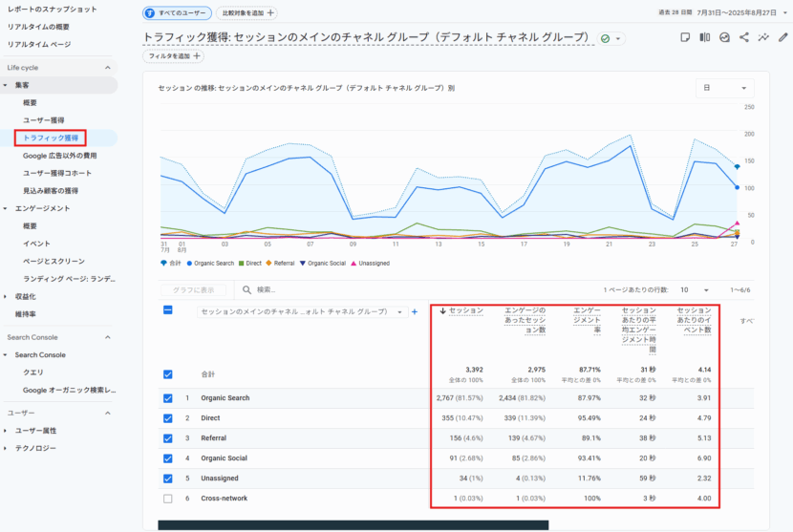
Task: Toggle the Unassigned row checkbox
Action: pos(168,479)
